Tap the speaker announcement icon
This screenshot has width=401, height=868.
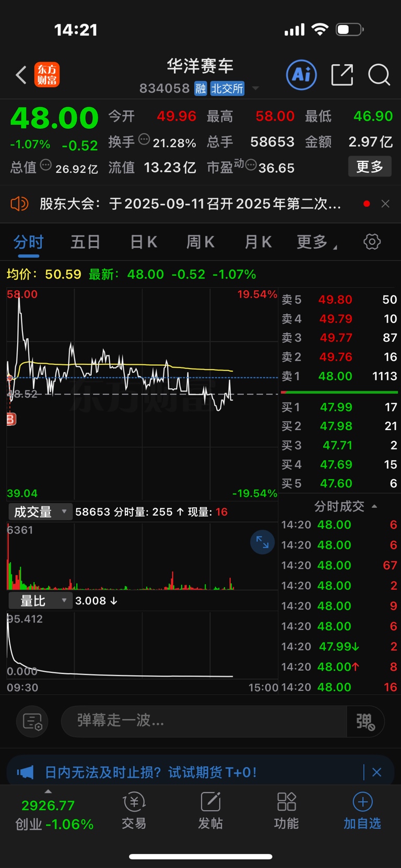click(19, 204)
